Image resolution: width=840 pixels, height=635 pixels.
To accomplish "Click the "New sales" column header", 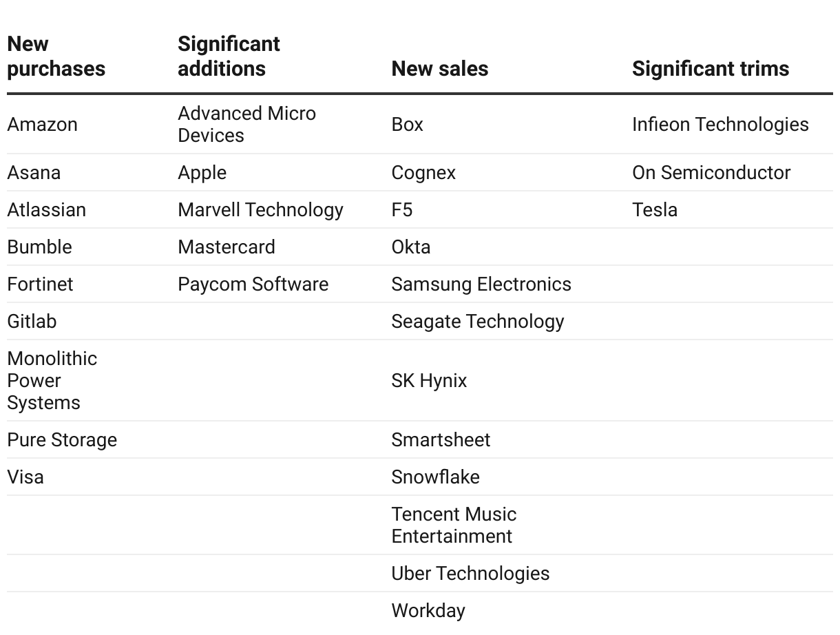I will pyautogui.click(x=439, y=69).
